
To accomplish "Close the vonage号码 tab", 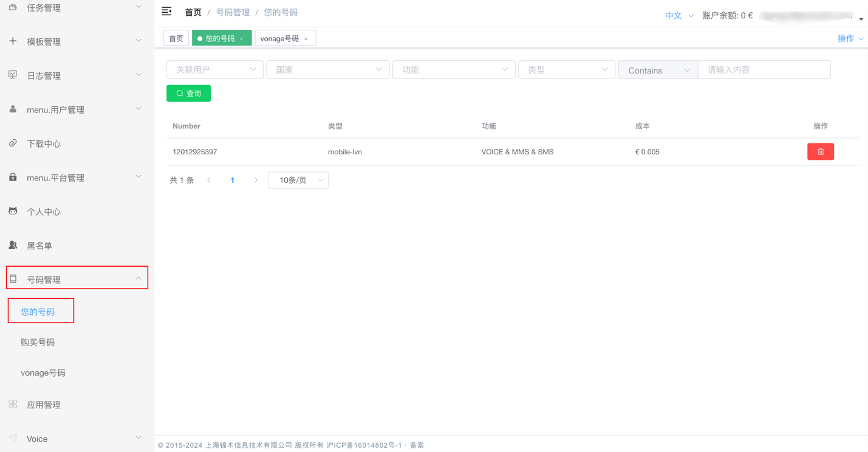I will point(306,39).
